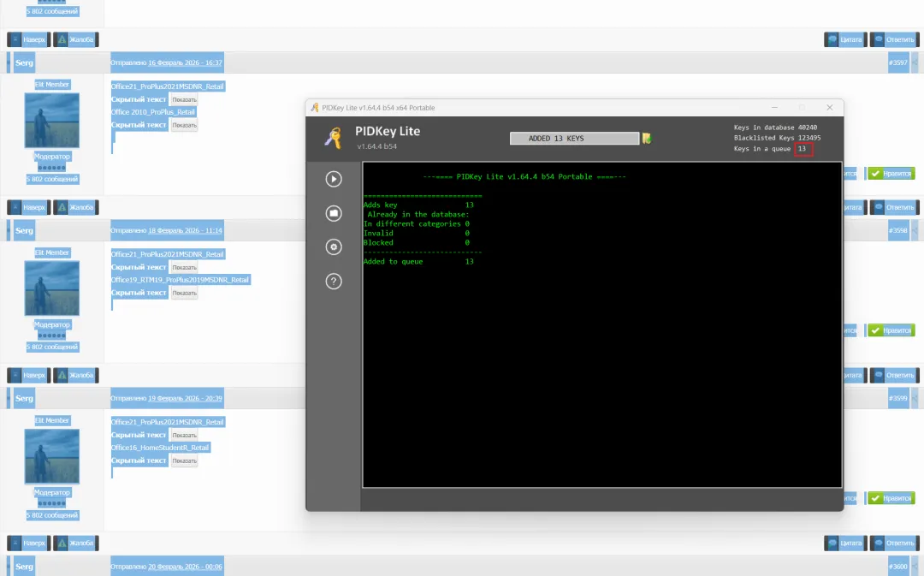Open date link 16 Февраль 2026 - 16:37
The height and width of the screenshot is (576, 924).
[185, 62]
